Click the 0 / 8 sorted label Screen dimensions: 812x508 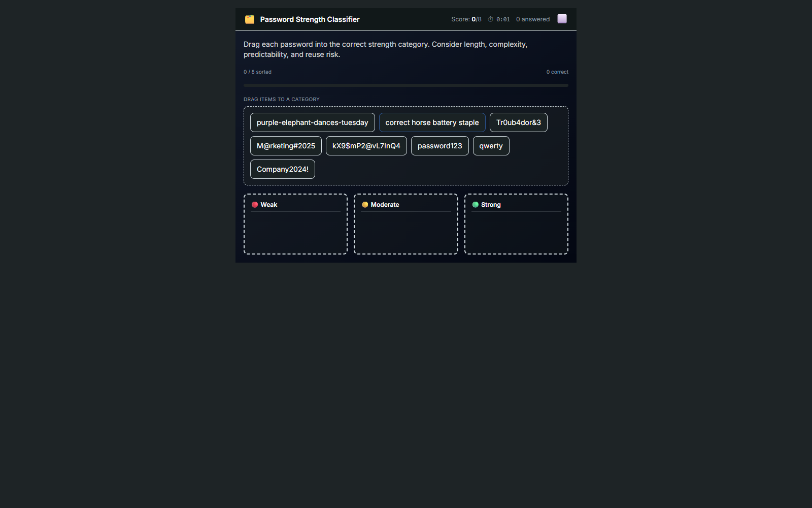[x=257, y=72]
